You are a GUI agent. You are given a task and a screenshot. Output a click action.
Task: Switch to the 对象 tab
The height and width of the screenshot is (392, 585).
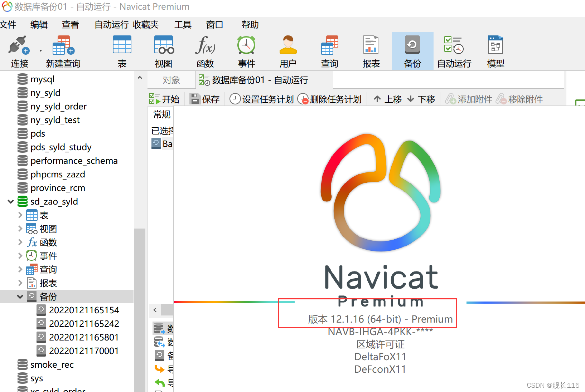coord(171,80)
